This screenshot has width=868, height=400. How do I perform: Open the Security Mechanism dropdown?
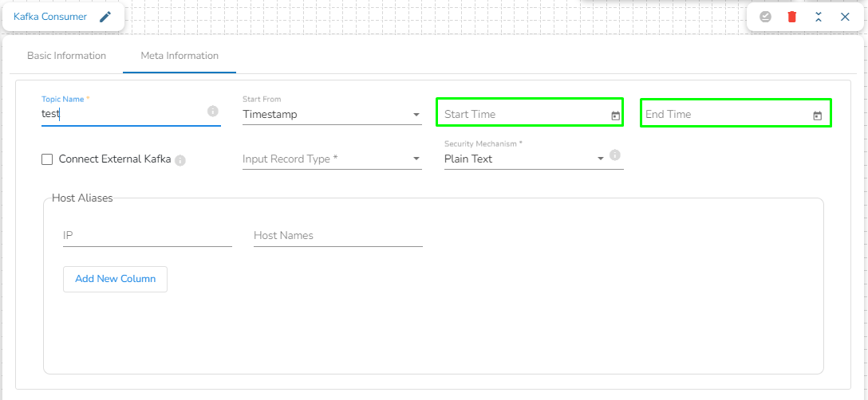coord(525,159)
